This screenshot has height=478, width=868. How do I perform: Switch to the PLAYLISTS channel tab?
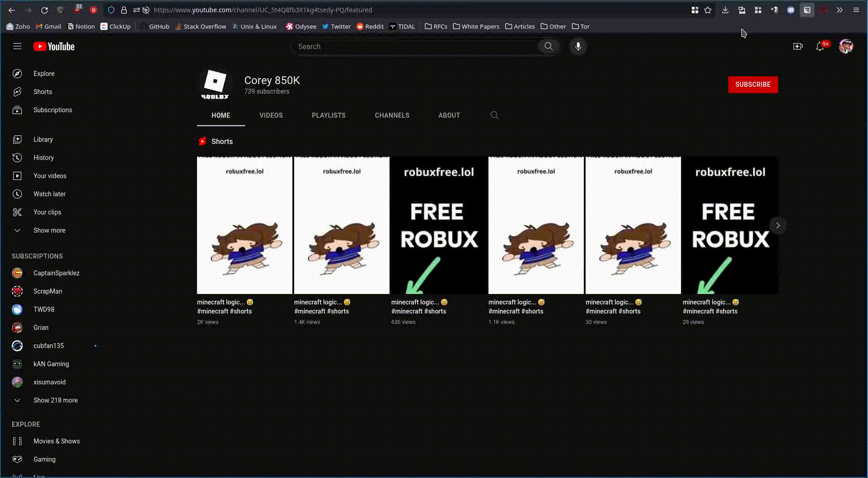click(x=329, y=115)
